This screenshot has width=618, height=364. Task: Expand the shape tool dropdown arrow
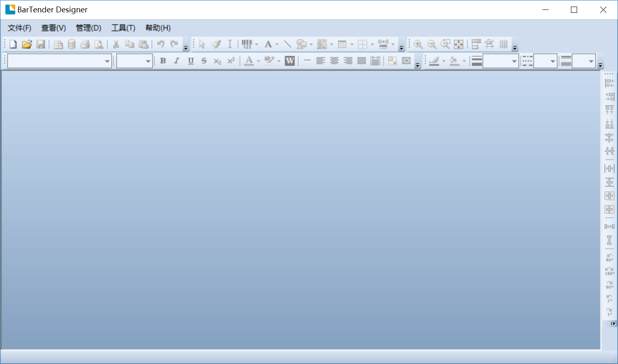coord(311,44)
